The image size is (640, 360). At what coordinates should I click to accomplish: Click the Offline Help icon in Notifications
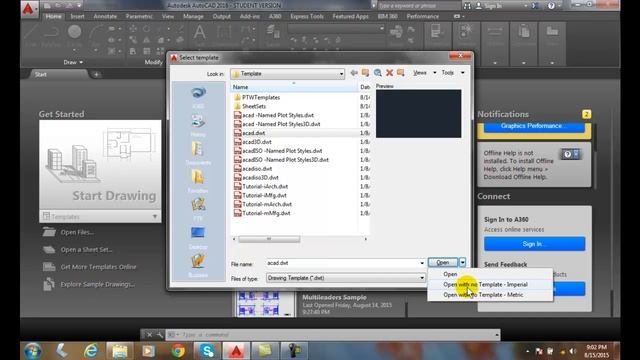tap(570, 154)
